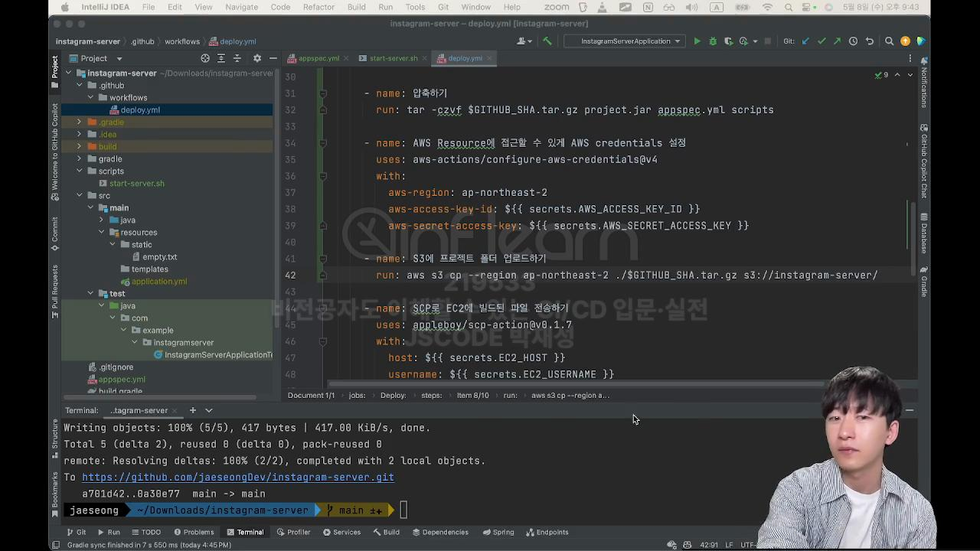Toggle Problems tool window button

pyautogui.click(x=194, y=532)
